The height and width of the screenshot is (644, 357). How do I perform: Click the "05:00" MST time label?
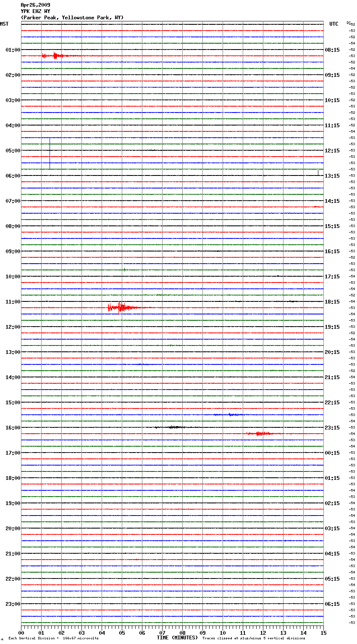tap(13, 151)
